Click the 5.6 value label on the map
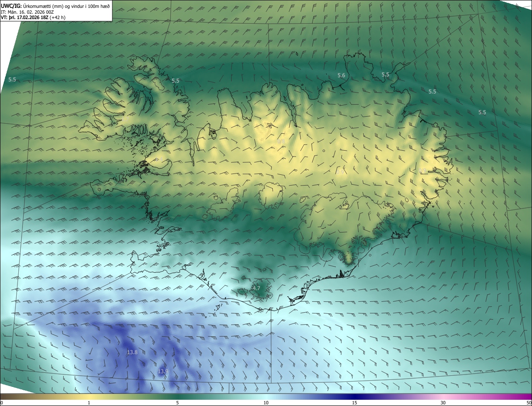 (x=341, y=76)
